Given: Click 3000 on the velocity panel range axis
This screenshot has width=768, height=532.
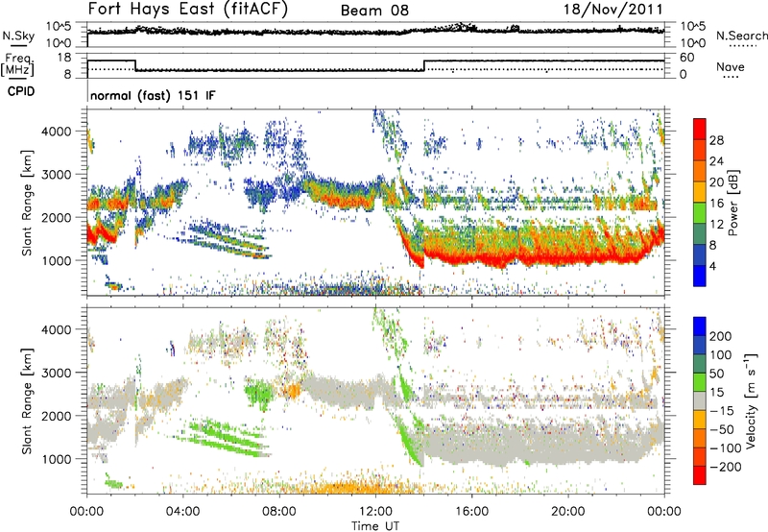Looking at the screenshot, I should (57, 373).
